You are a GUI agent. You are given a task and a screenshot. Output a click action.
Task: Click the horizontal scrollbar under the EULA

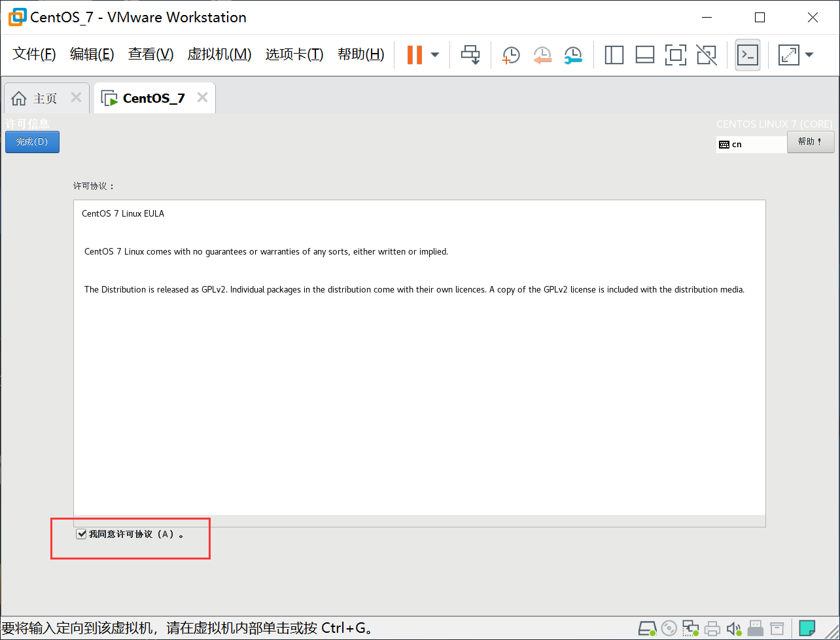coord(419,521)
